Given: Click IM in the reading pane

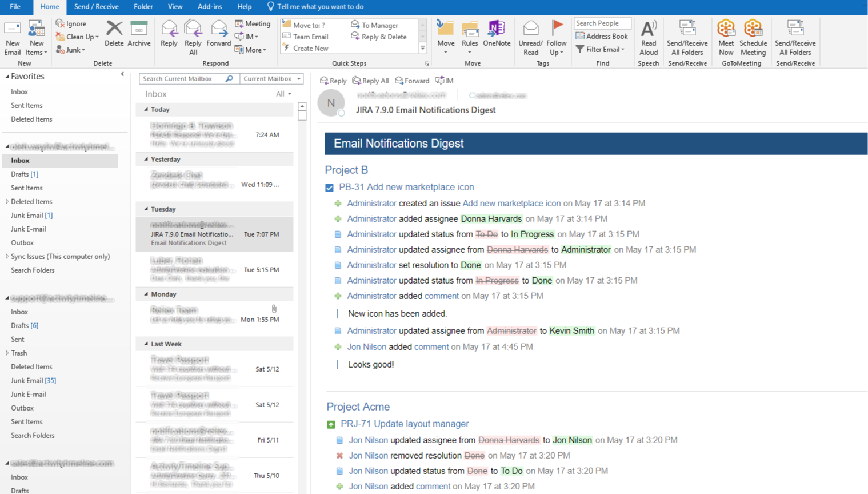Looking at the screenshot, I should 444,81.
